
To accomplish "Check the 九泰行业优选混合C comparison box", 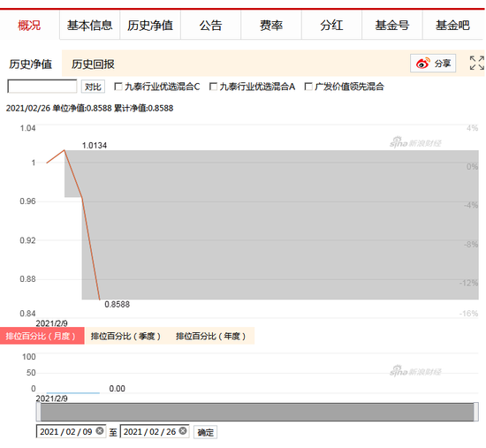I will pyautogui.click(x=118, y=87).
